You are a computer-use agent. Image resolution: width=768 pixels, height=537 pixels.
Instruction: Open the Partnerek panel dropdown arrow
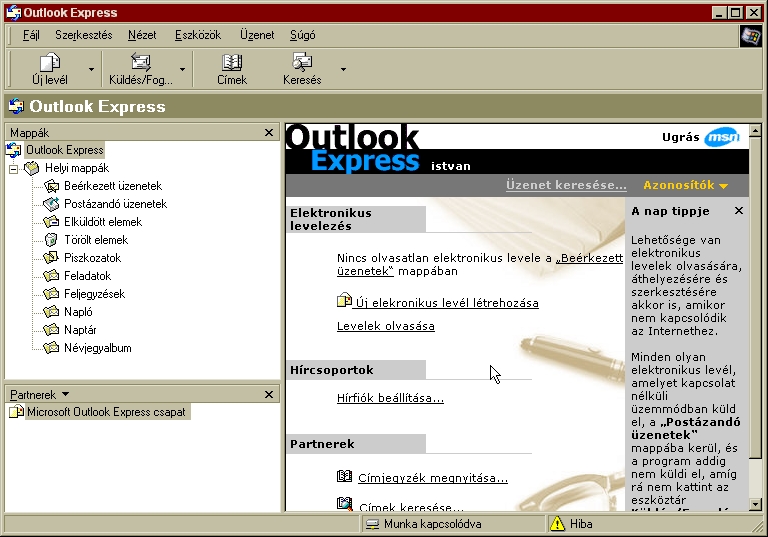click(65, 395)
